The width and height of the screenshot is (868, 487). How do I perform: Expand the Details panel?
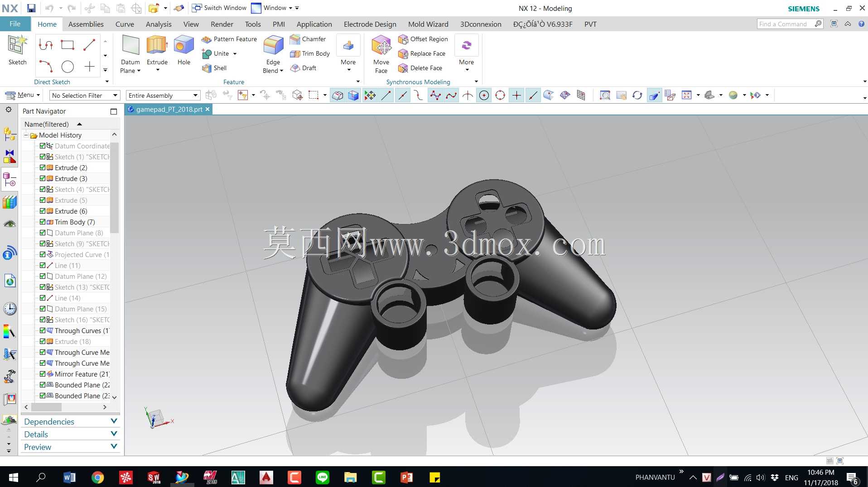coord(70,434)
